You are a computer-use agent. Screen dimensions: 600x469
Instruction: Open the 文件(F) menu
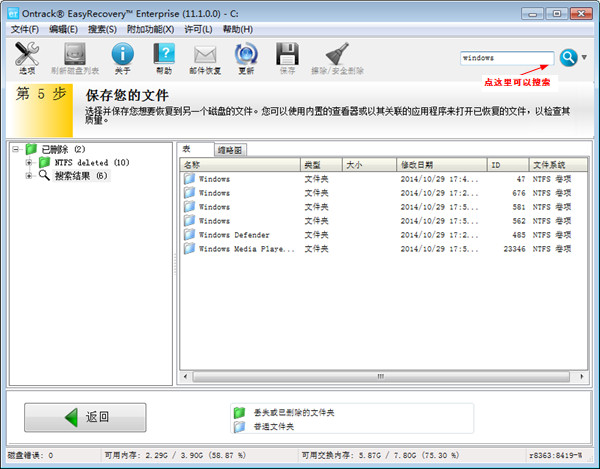(24, 29)
